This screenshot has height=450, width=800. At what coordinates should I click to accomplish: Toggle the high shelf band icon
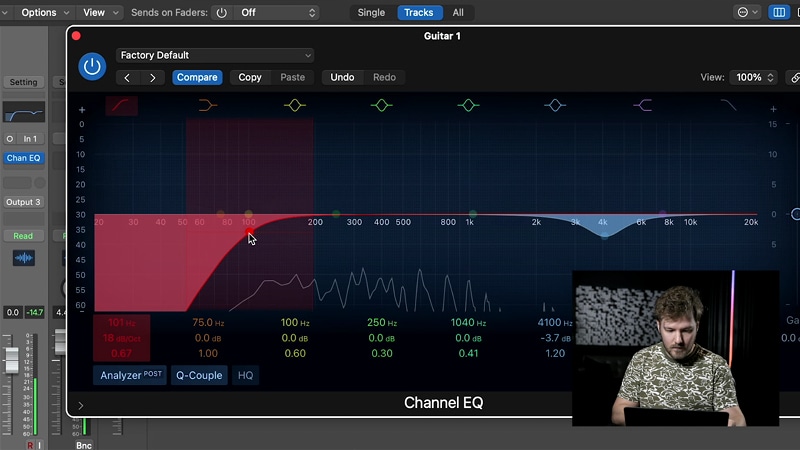click(642, 106)
